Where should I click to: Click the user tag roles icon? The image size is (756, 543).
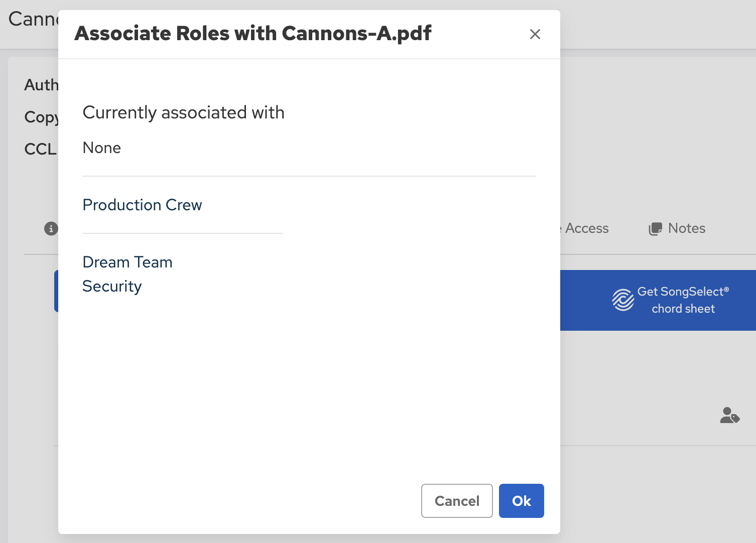729,416
